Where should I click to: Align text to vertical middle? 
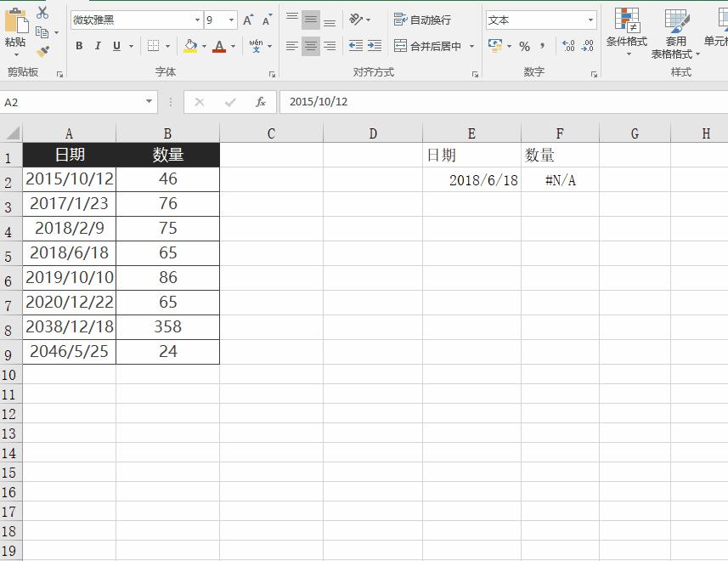click(x=311, y=20)
